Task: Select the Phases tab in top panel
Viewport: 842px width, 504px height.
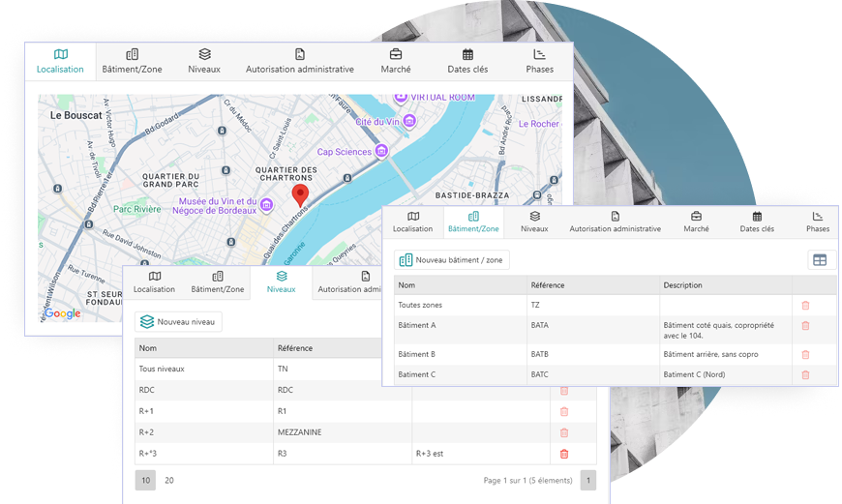Action: point(540,61)
